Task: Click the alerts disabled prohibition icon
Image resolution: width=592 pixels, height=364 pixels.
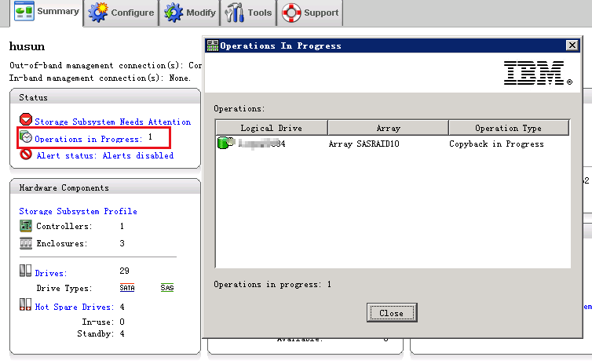Action: [x=26, y=154]
